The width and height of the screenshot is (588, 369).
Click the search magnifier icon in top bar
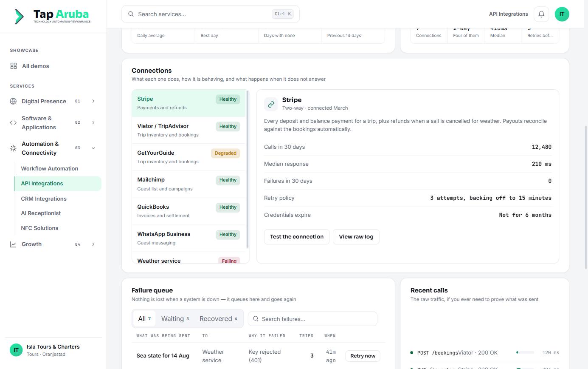[x=131, y=14]
